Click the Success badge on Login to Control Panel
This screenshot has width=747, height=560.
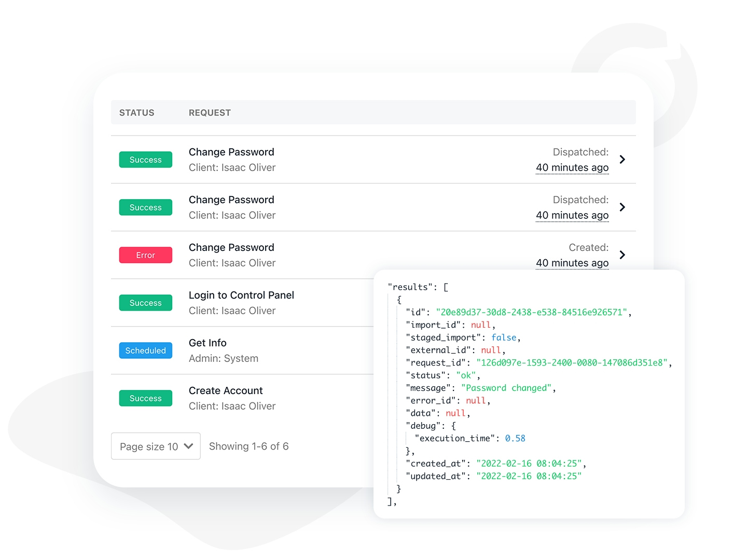(145, 302)
